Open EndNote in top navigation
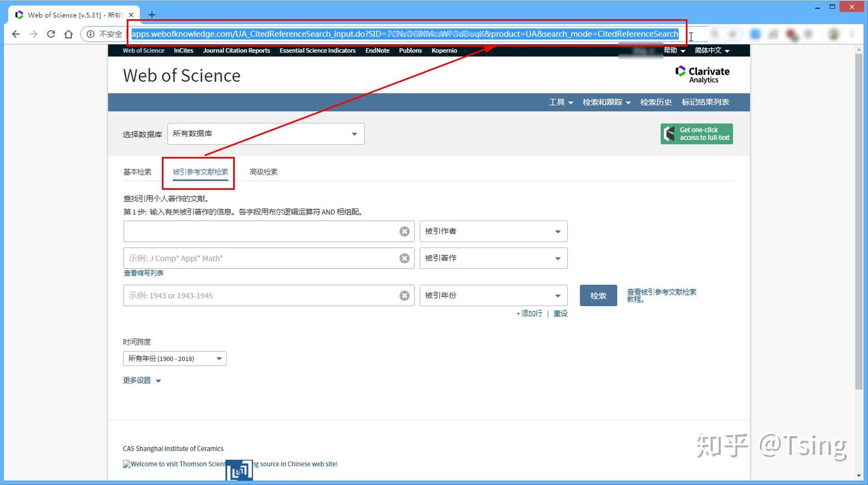The image size is (868, 485). [x=377, y=51]
